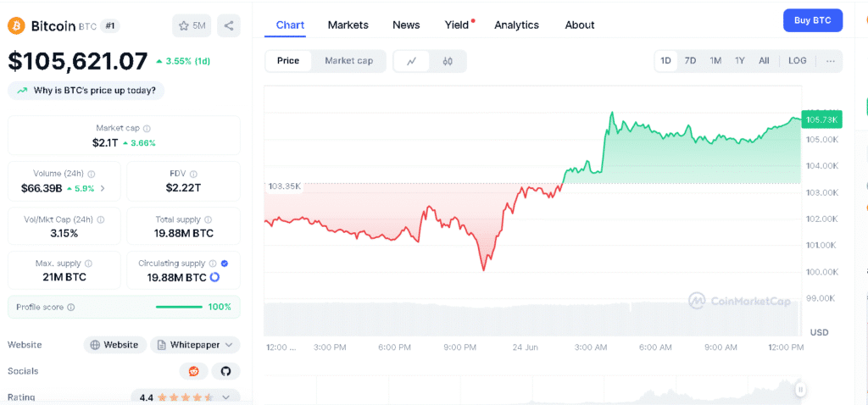Screen dimensions: 868x405
Task: Set chart range to 7D
Action: [x=690, y=61]
